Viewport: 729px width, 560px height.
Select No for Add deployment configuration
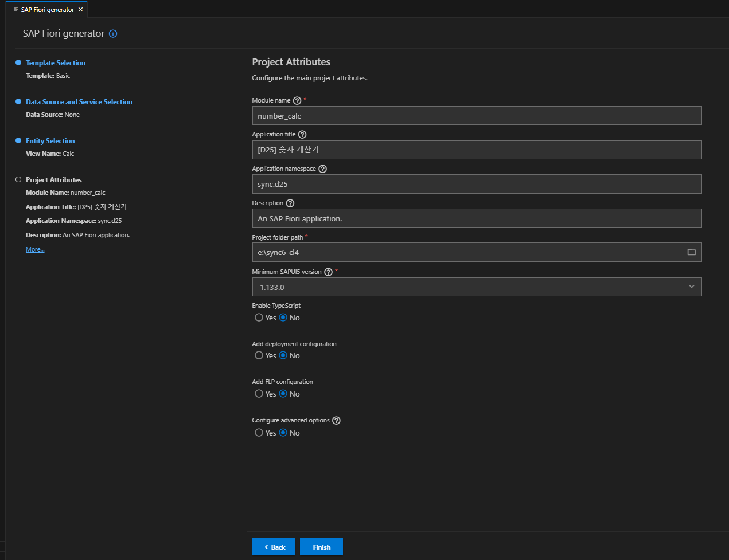tap(283, 355)
